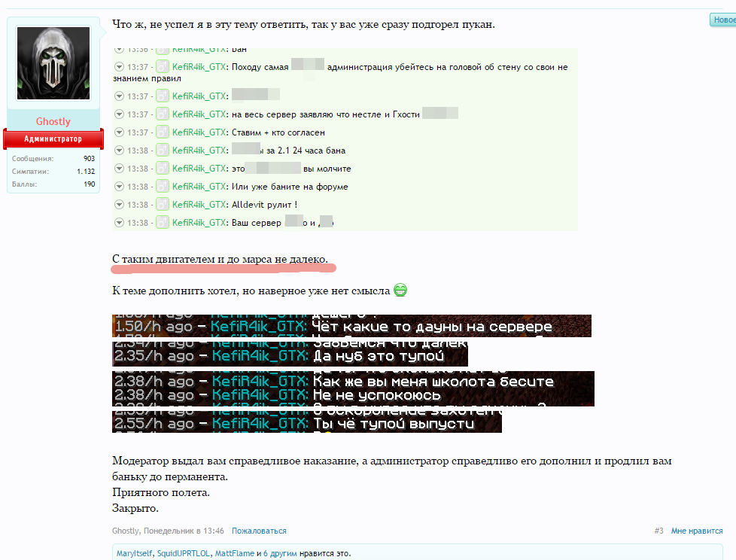
Task: Expand arrow on 'Ставим + кто согласен' row
Action: [x=119, y=132]
